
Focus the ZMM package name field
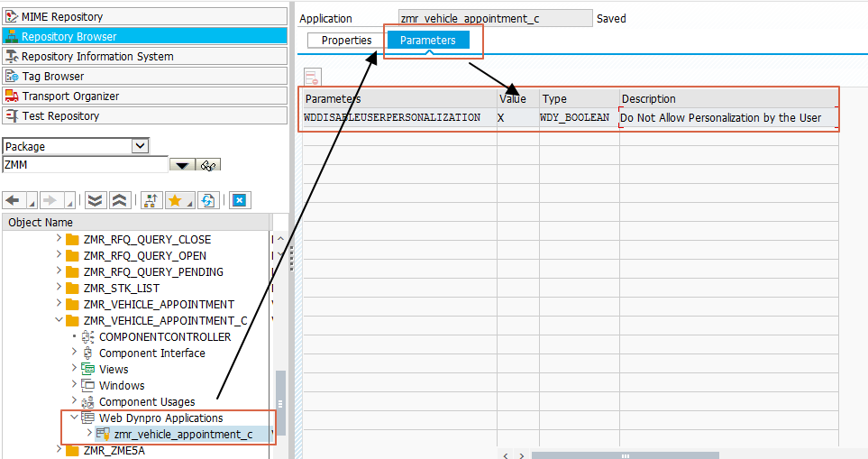point(86,164)
